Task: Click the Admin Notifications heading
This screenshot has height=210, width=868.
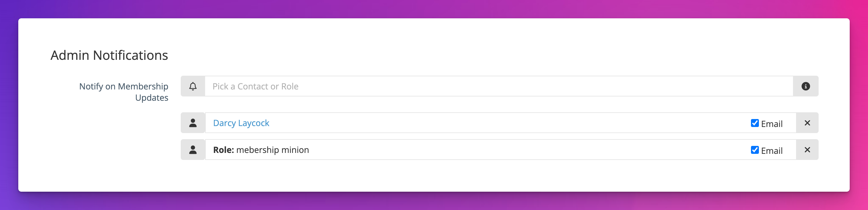Action: 109,55
